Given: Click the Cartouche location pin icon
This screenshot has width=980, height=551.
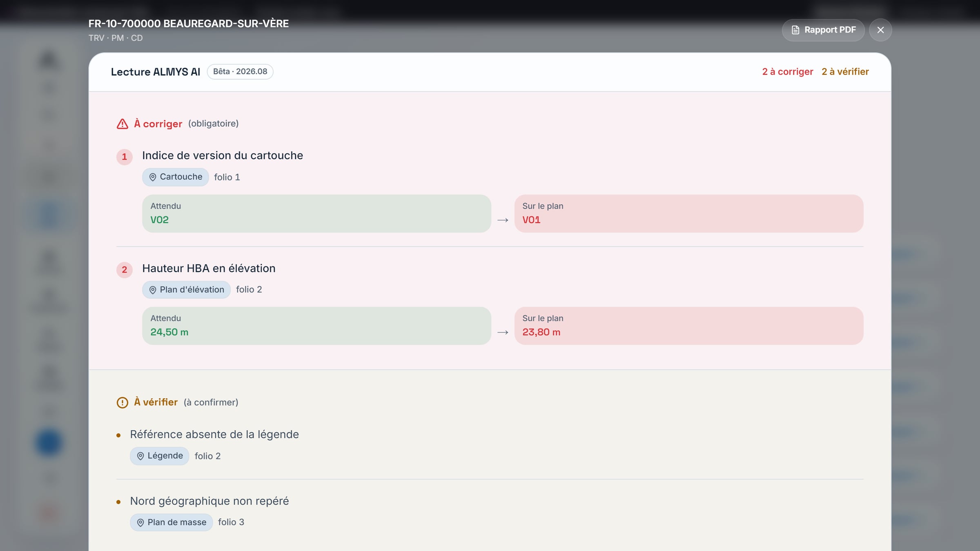Looking at the screenshot, I should [x=153, y=177].
